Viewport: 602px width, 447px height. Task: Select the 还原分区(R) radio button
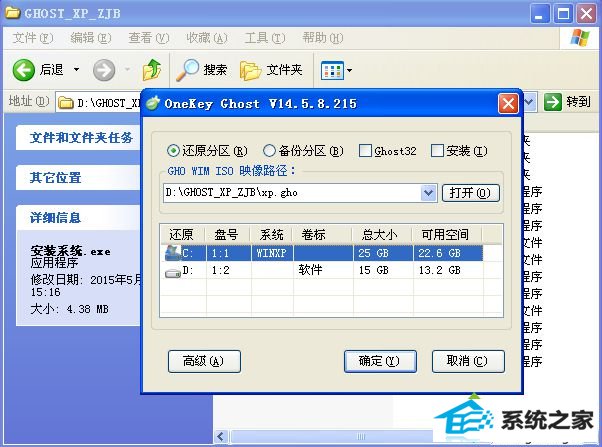coord(173,151)
